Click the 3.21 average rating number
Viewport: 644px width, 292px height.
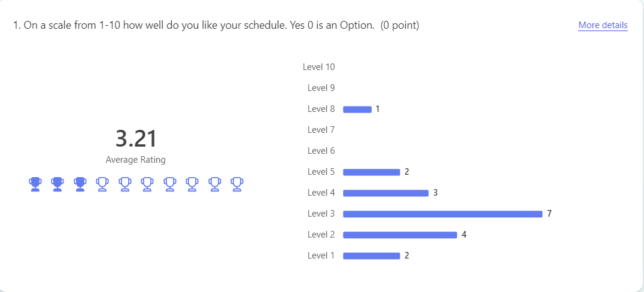tap(136, 139)
